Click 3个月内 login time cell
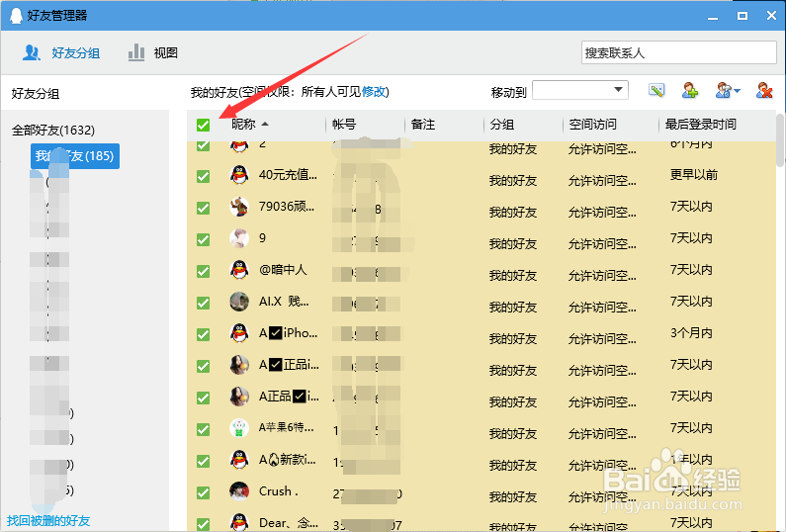This screenshot has height=532, width=786. coord(691,333)
